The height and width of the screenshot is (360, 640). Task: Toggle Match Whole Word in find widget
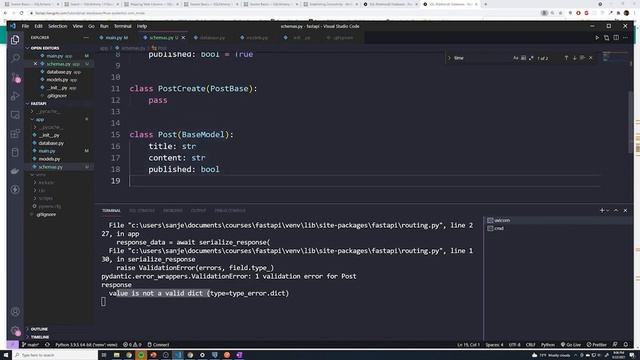(523, 58)
